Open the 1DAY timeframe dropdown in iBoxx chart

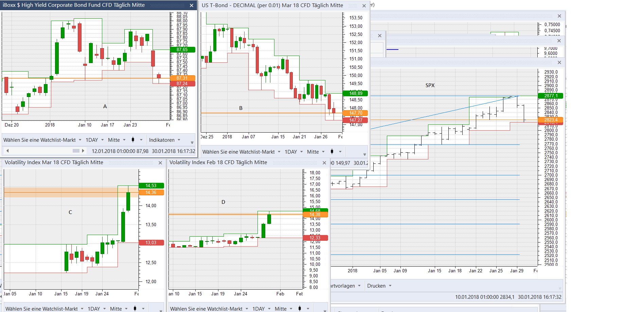tap(94, 140)
